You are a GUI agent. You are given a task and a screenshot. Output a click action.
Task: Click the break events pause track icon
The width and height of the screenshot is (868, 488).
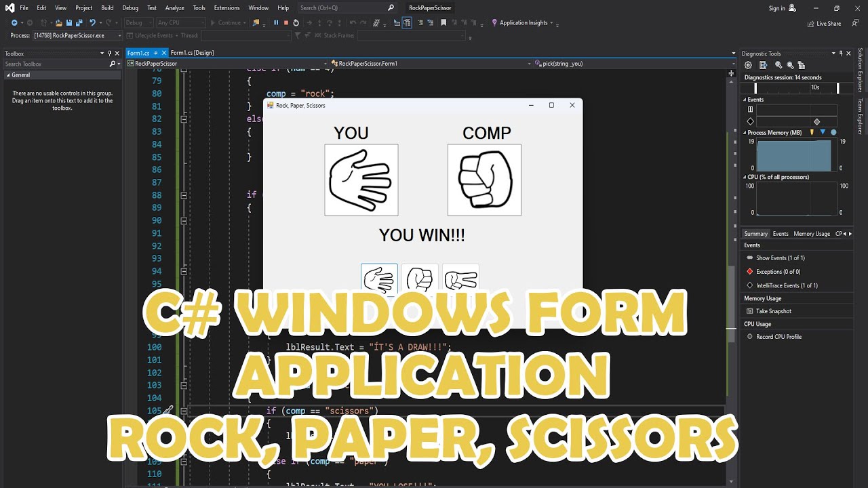click(750, 109)
